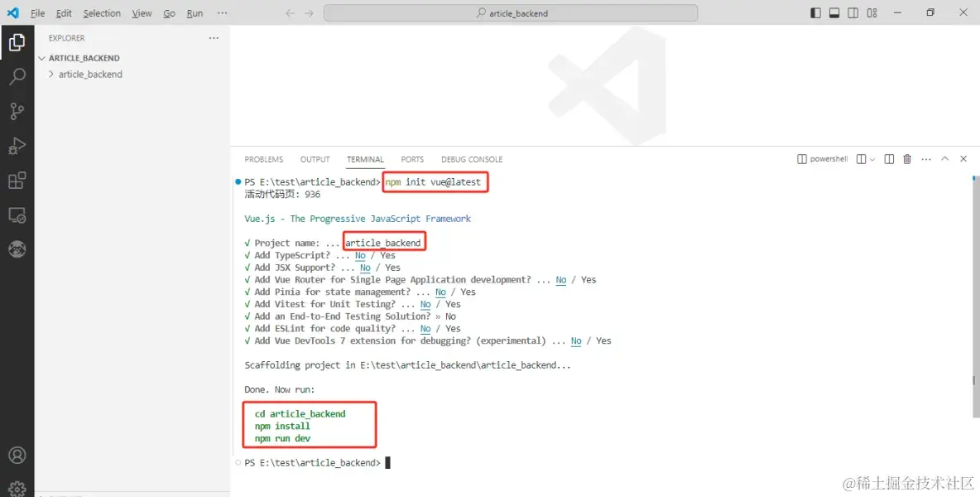Open Customize Layout icon
Viewport: 980px width, 497px height.
(x=872, y=13)
